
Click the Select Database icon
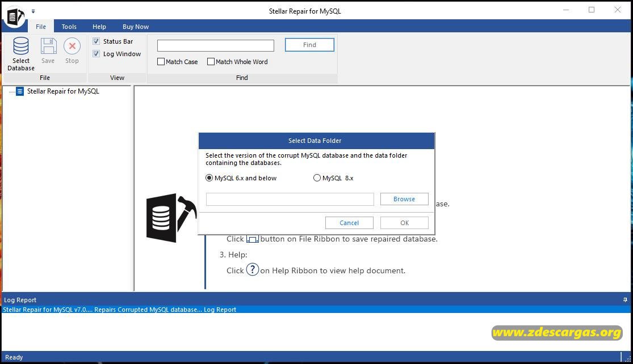(20, 46)
